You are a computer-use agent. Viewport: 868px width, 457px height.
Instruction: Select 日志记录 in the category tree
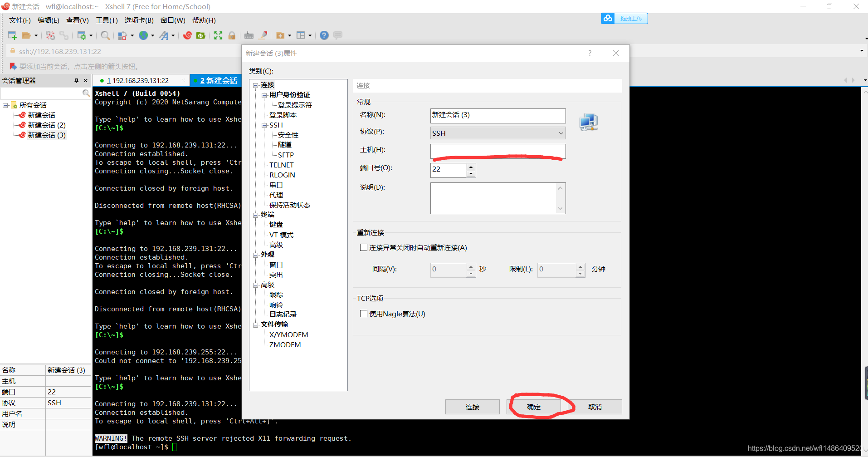(x=283, y=314)
